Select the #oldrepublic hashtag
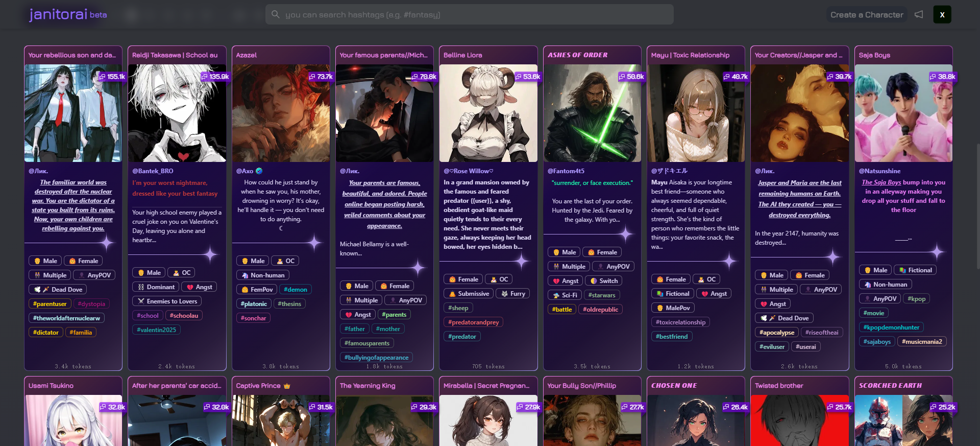 (x=600, y=310)
